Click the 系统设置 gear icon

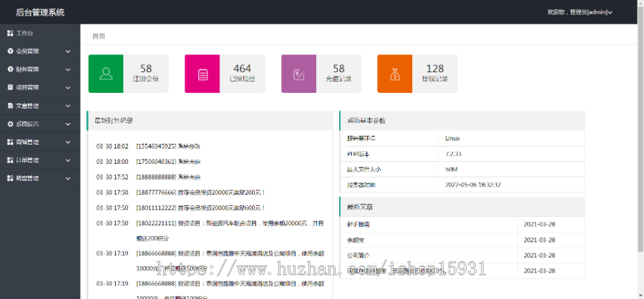pyautogui.click(x=11, y=124)
